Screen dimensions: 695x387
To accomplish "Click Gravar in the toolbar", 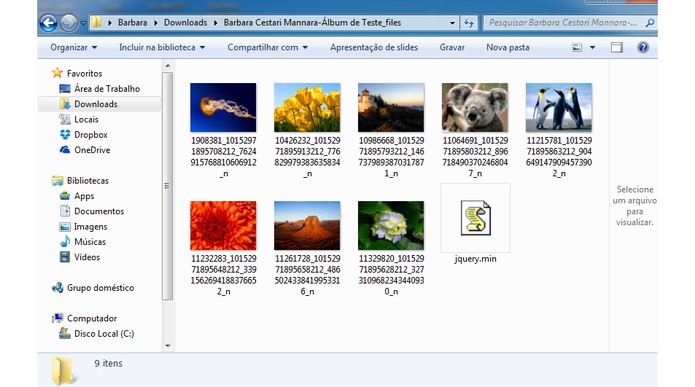I will (x=452, y=47).
